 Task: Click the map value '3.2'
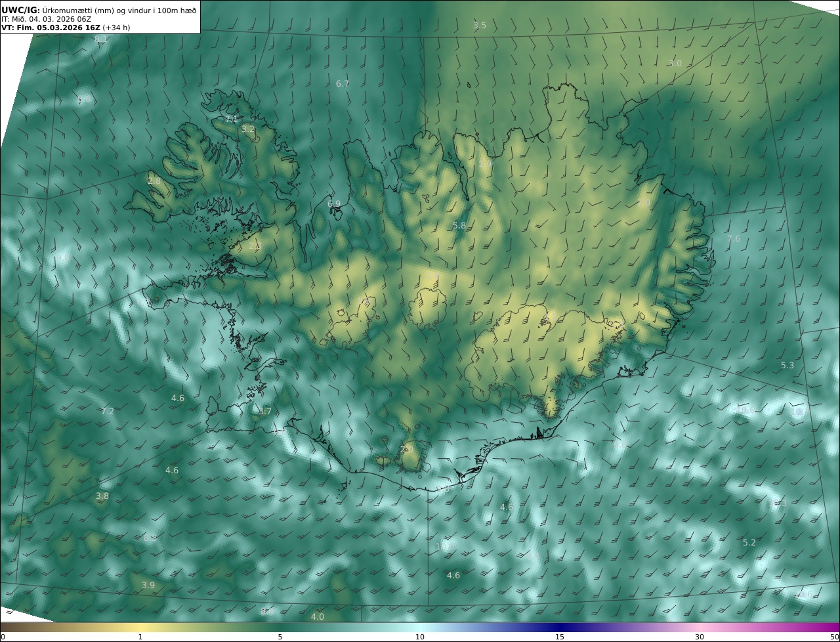(248, 129)
